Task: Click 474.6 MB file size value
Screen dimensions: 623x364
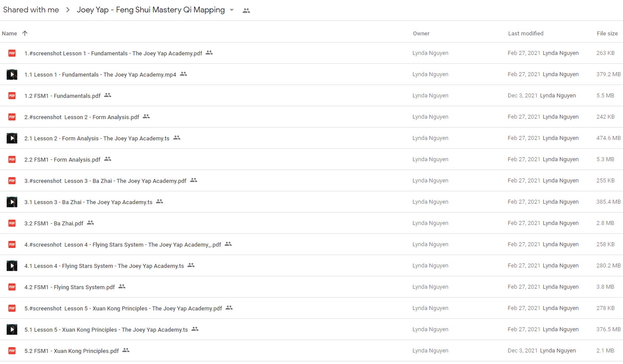Action: (608, 138)
